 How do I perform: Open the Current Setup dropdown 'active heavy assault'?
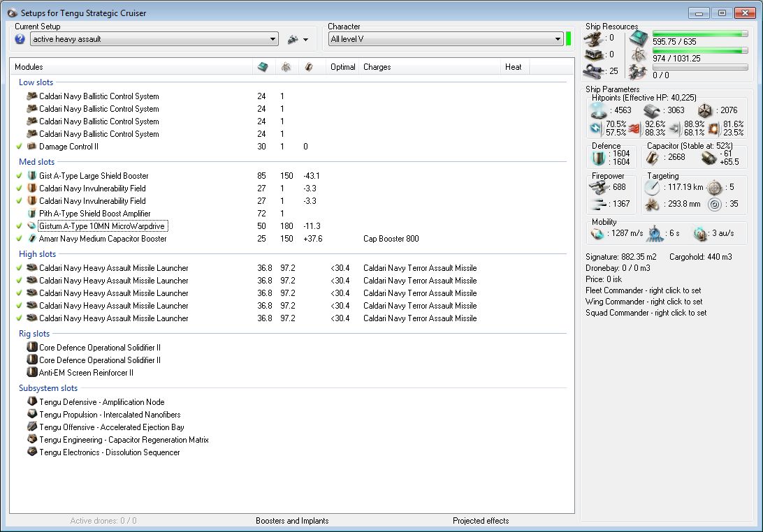click(x=154, y=39)
